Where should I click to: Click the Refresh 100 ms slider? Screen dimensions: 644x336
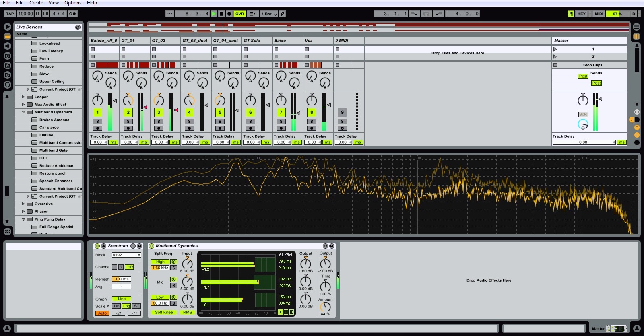pyautogui.click(x=121, y=279)
